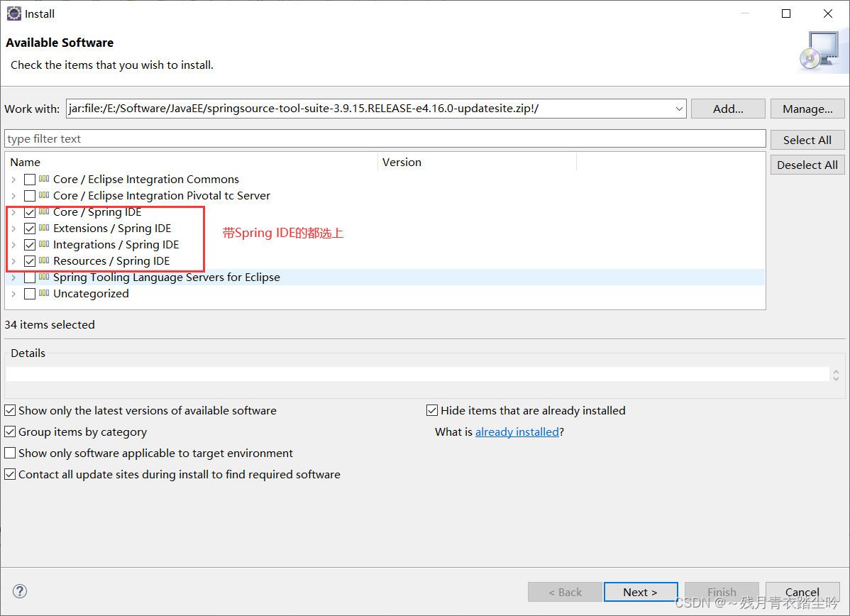Click the feature icon beside Resources / Spring IDE
Image resolution: width=850 pixels, height=616 pixels.
pyautogui.click(x=44, y=260)
